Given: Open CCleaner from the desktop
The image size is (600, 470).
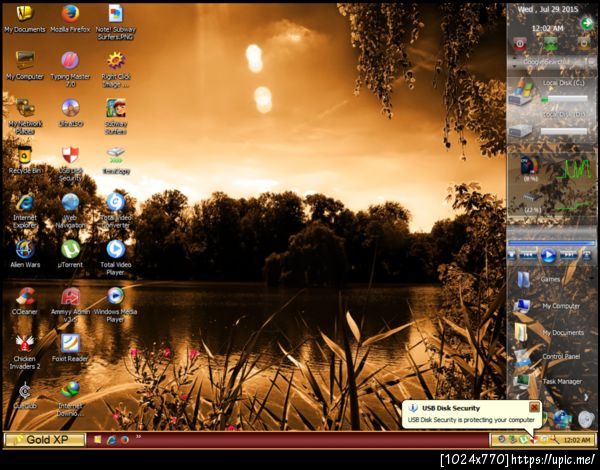Looking at the screenshot, I should click(x=25, y=302).
